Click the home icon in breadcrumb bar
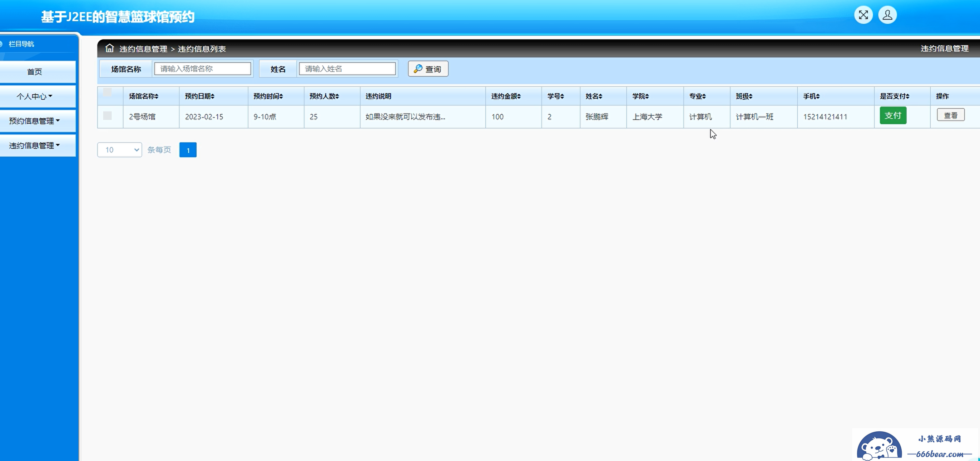The width and height of the screenshot is (980, 461). [x=110, y=48]
